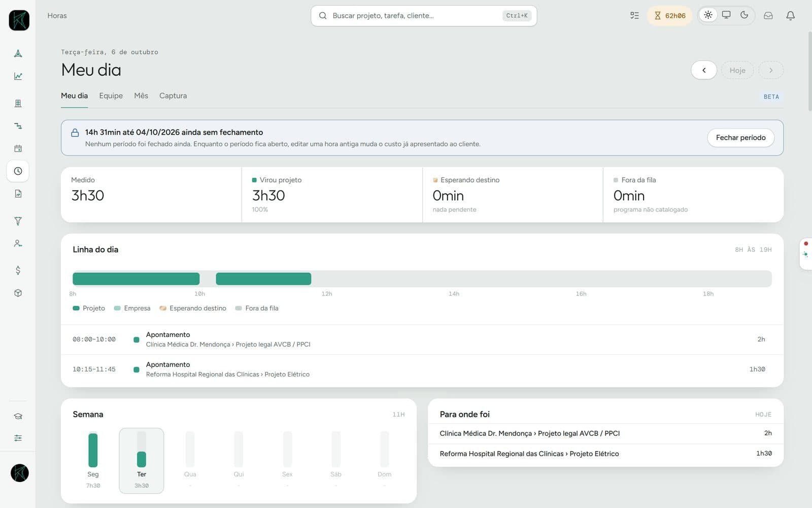Go to previous day with left chevron
Image resolution: width=812 pixels, height=508 pixels.
pyautogui.click(x=704, y=70)
